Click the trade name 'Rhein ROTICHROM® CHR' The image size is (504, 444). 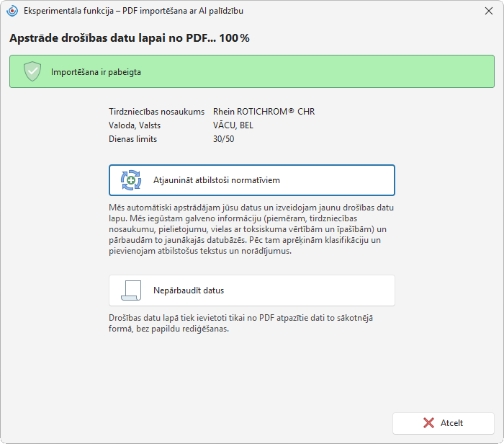pos(264,112)
